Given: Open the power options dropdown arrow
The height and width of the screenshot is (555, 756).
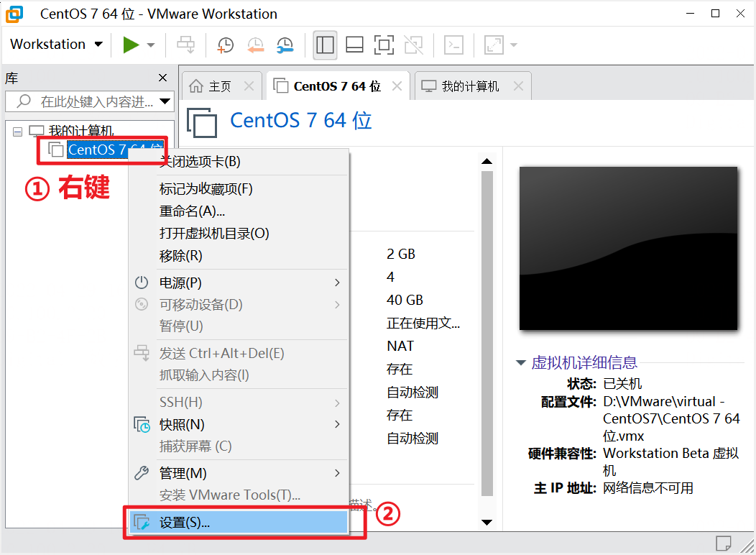Looking at the screenshot, I should pos(151,45).
